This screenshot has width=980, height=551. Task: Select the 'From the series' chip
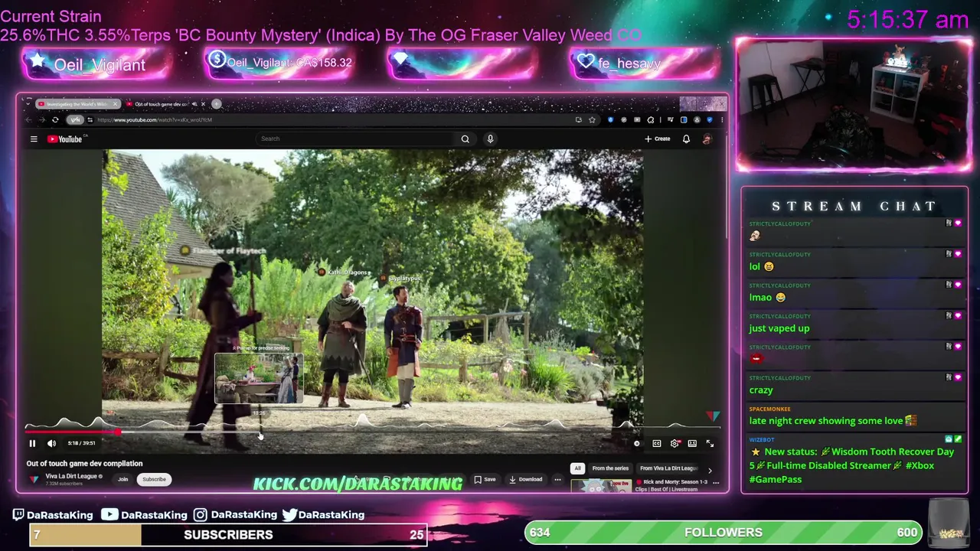point(610,468)
